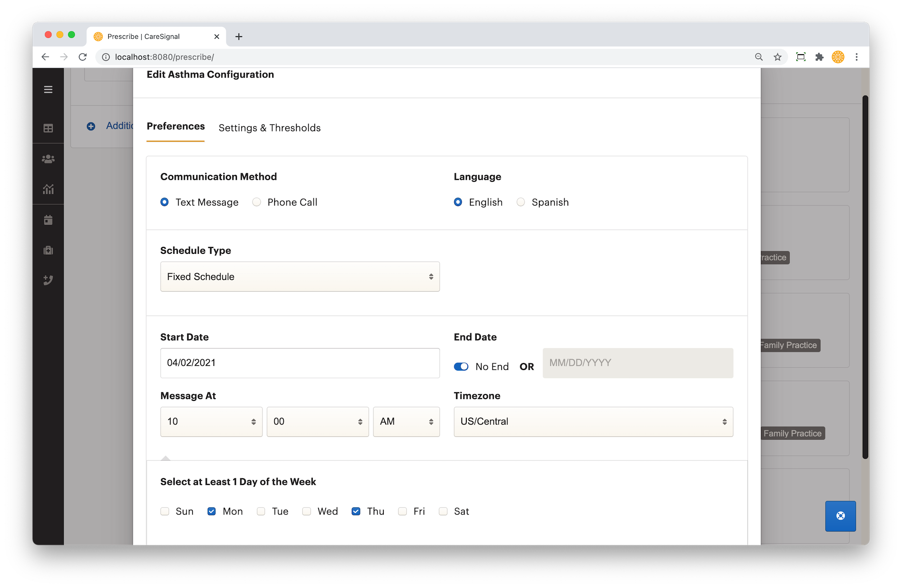902x588 pixels.
Task: Open the Timezone US/Central dropdown
Action: pyautogui.click(x=594, y=422)
